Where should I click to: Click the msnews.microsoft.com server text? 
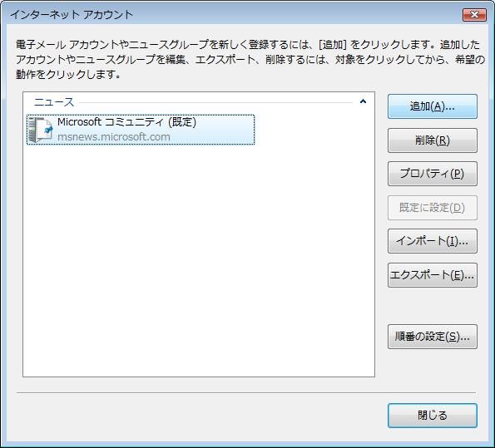click(114, 137)
